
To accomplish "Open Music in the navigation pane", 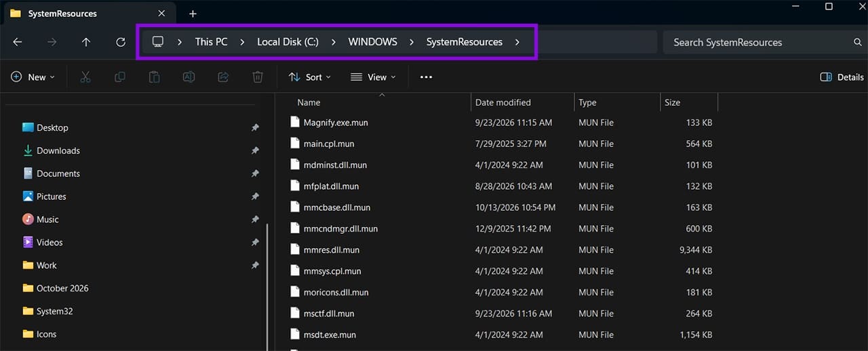I will pyautogui.click(x=47, y=220).
